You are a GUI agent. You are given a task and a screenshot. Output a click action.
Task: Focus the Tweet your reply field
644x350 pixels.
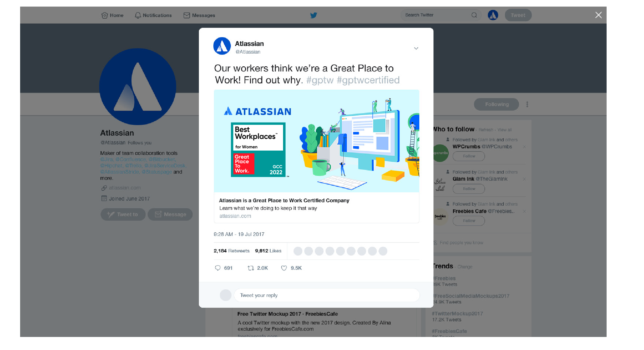tap(327, 295)
